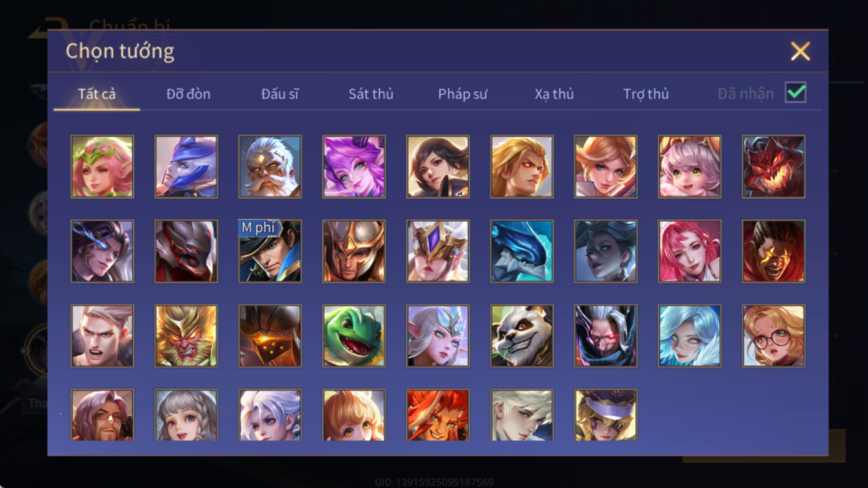Switch to the "Đấu sĩ" tab
This screenshot has height=488, width=868.
(280, 94)
